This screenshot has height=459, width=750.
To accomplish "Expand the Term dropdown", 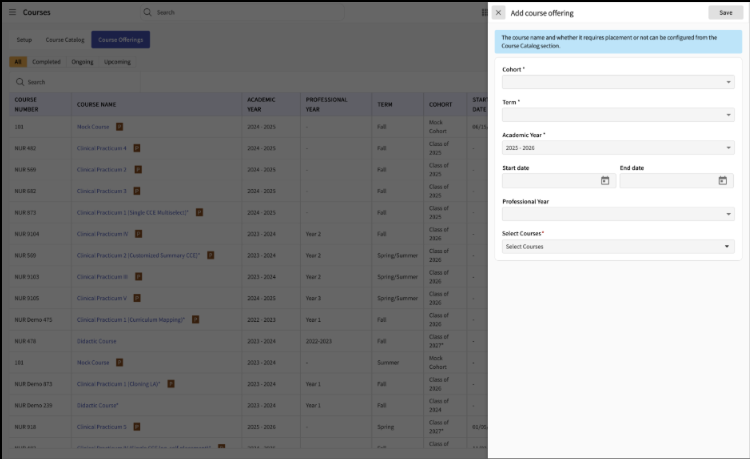I will click(x=618, y=115).
